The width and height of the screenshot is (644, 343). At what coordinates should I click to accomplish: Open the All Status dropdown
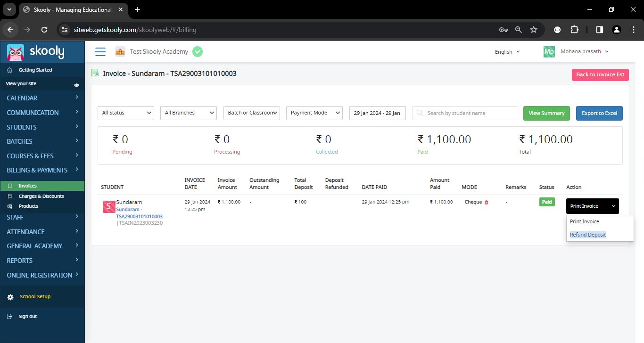(126, 113)
